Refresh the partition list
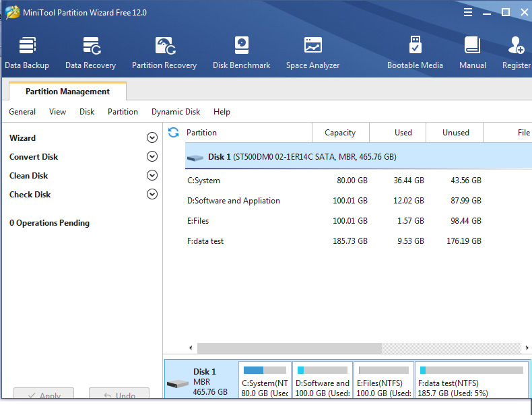The image size is (532, 415). pos(173,132)
